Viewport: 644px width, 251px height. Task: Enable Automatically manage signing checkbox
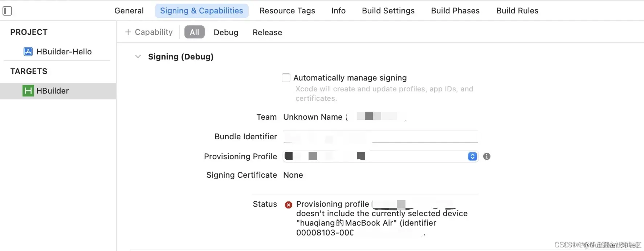coord(286,78)
